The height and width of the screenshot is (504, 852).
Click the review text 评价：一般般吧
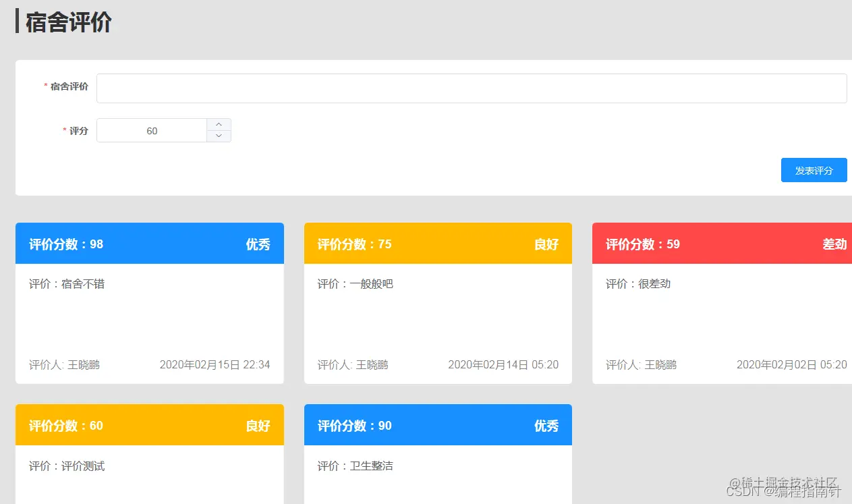tap(356, 284)
